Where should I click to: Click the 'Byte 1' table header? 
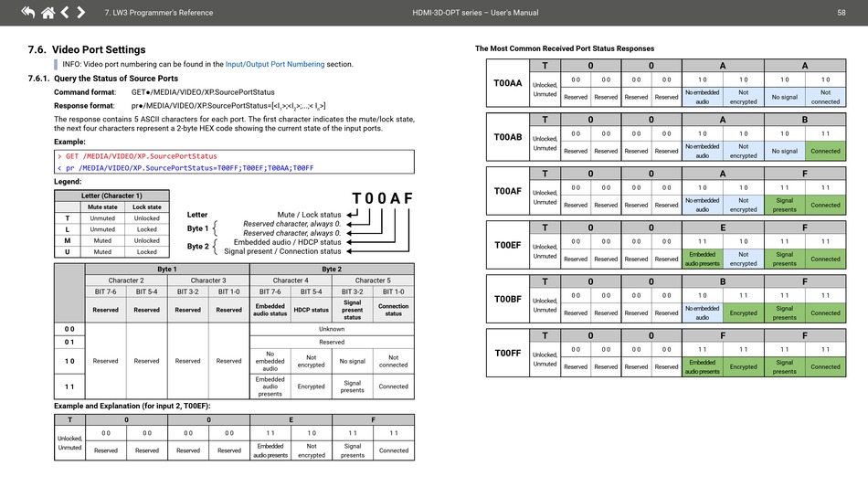tap(167, 269)
